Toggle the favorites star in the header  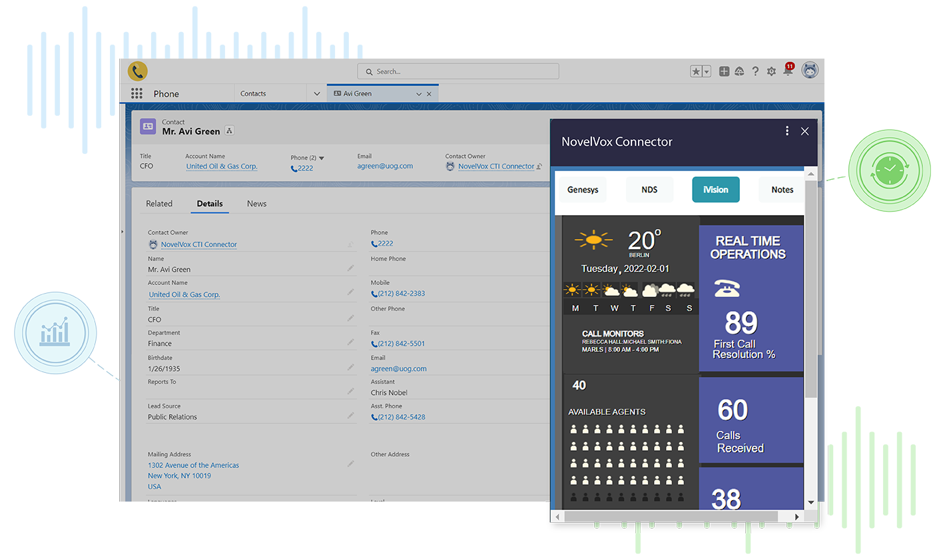[x=697, y=71]
